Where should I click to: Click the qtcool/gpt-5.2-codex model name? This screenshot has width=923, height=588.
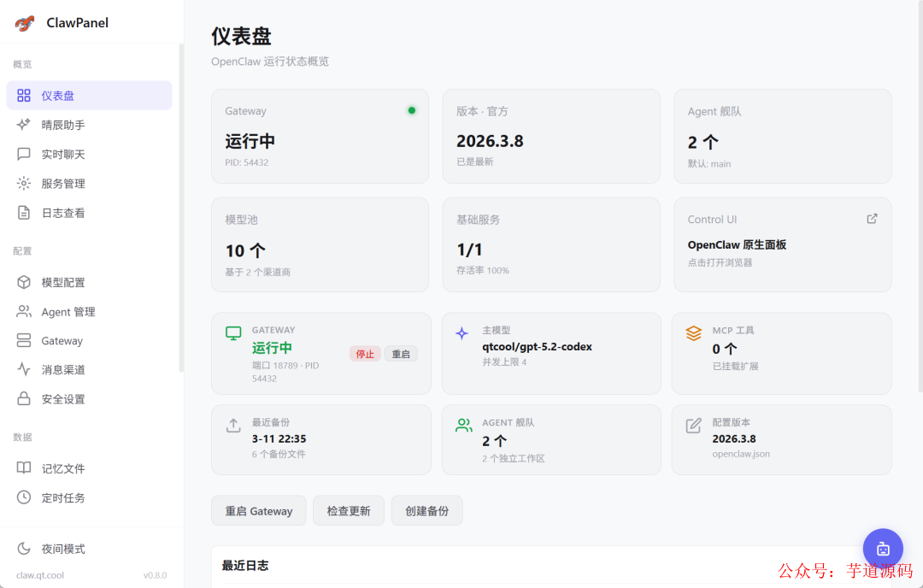[x=537, y=347]
